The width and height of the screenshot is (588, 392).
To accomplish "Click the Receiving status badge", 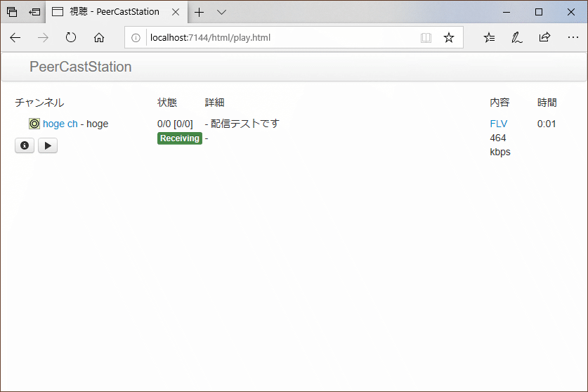I will pyautogui.click(x=180, y=138).
